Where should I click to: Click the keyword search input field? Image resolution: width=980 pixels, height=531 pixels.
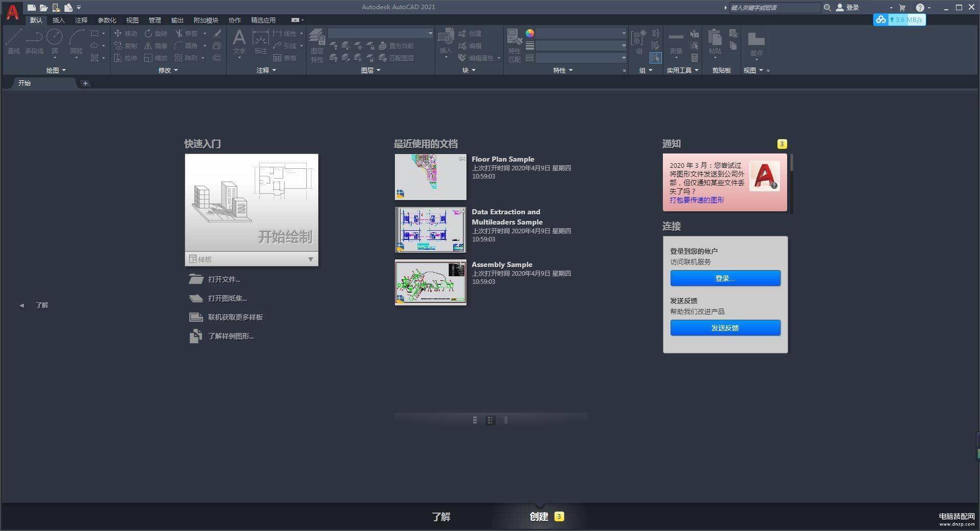(775, 8)
